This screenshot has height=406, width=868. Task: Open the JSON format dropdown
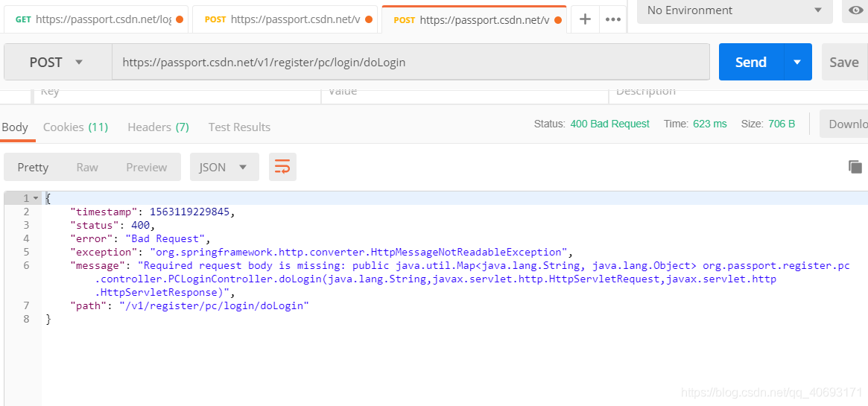(x=224, y=167)
